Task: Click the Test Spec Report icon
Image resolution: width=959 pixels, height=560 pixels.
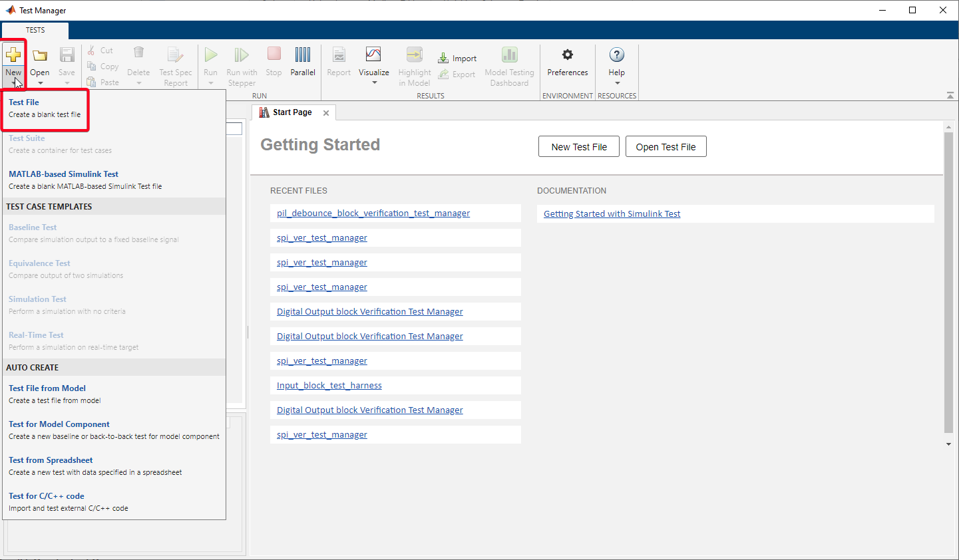Action: [175, 55]
